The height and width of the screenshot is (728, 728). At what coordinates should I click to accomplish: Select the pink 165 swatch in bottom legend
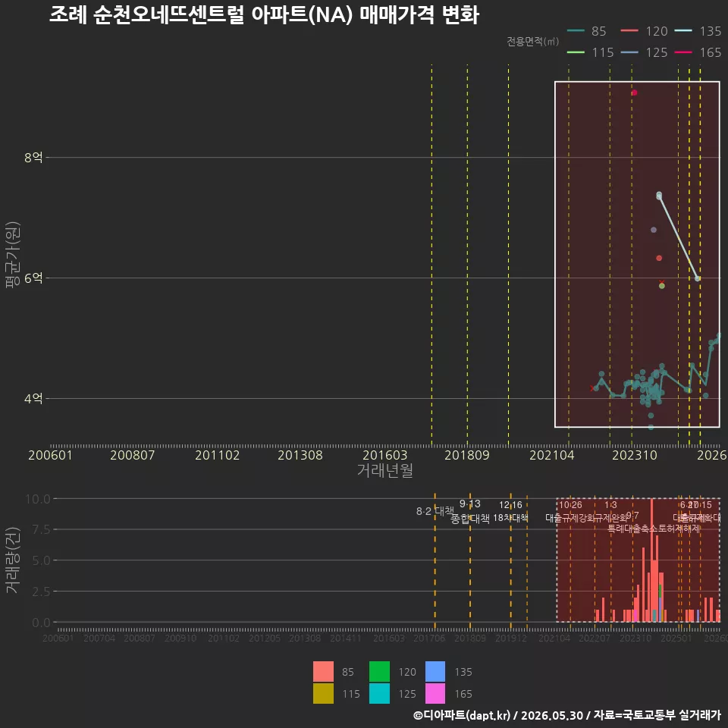coord(435,693)
